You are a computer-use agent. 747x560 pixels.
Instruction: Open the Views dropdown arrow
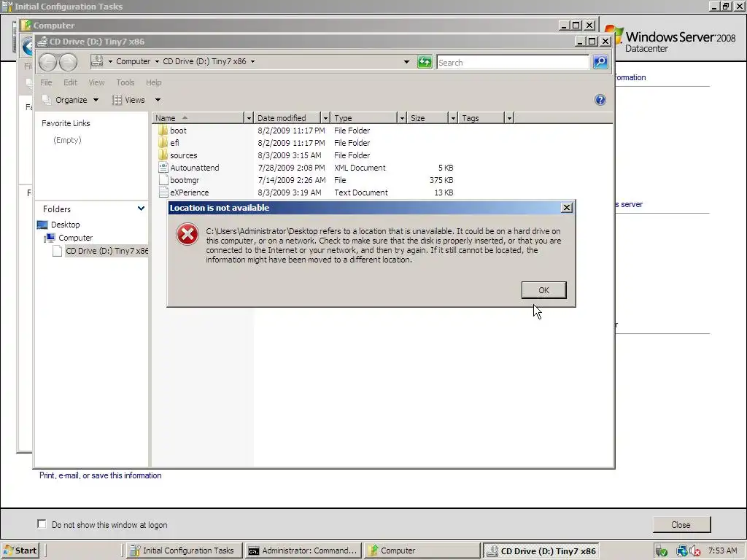tap(158, 100)
